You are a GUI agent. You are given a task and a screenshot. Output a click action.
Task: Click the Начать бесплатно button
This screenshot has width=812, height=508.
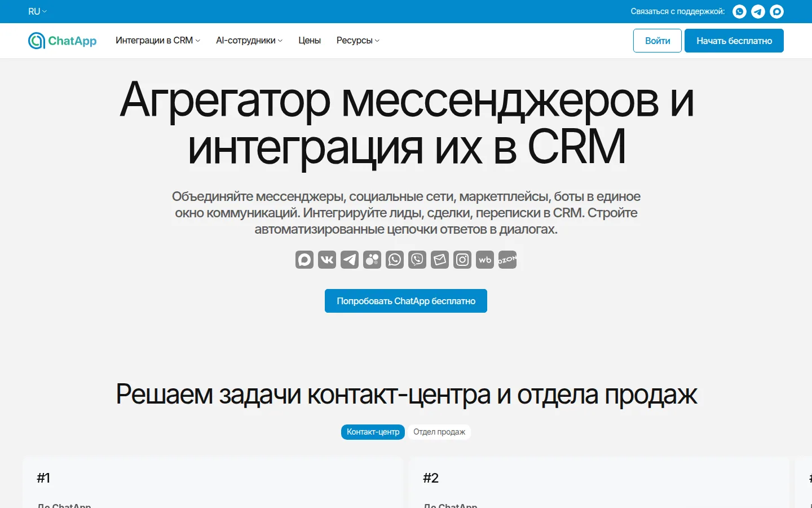734,41
